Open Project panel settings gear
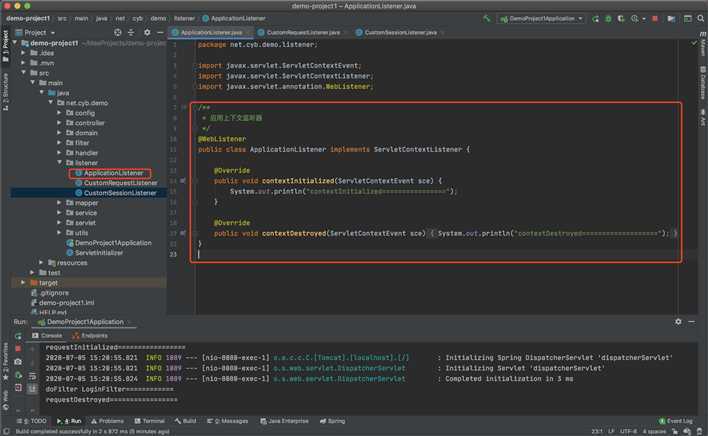 click(147, 32)
